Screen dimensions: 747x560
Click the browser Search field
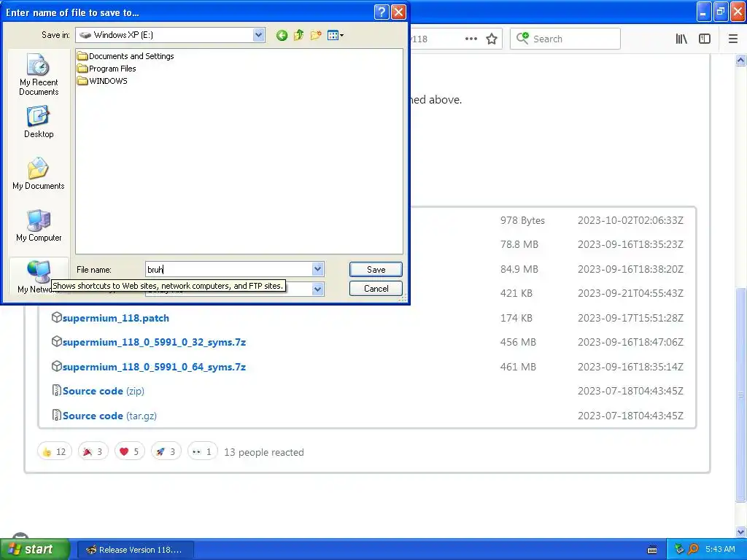pos(565,39)
